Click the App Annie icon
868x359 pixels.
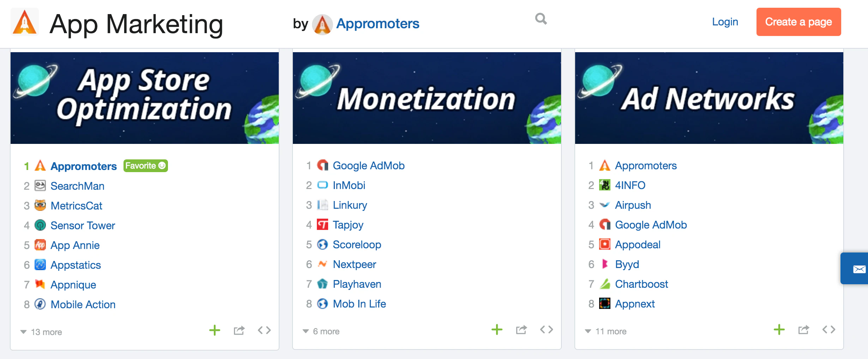tap(40, 245)
